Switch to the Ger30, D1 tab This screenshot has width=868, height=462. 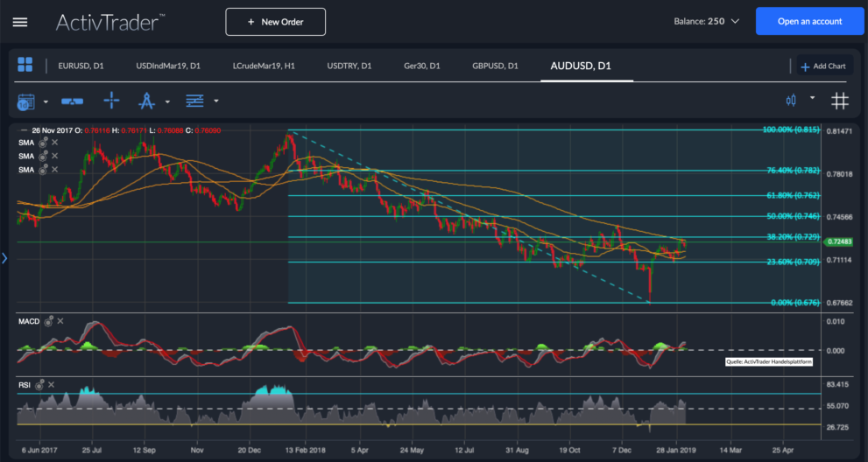[x=422, y=66]
